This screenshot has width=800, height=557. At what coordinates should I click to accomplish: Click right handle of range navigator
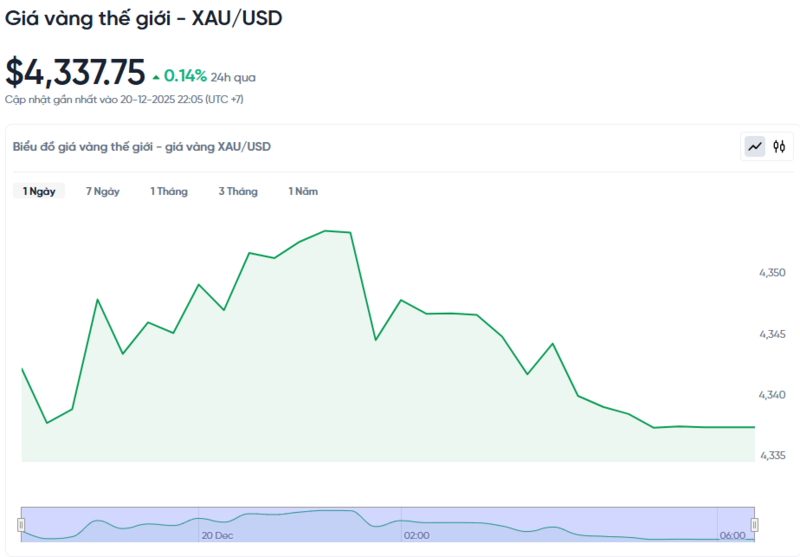pyautogui.click(x=755, y=524)
